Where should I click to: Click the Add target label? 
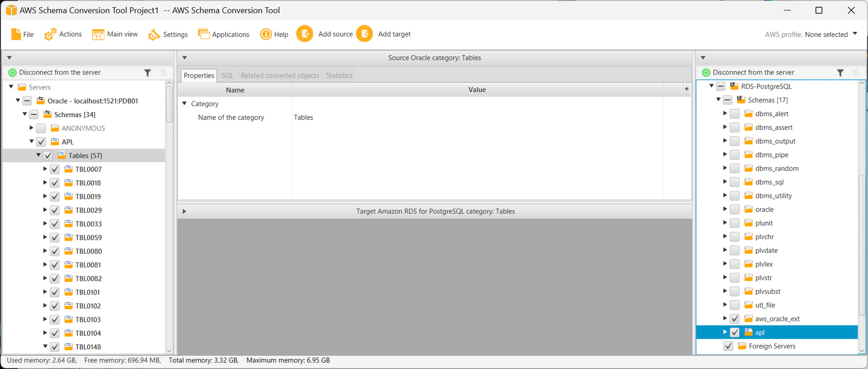pos(394,34)
